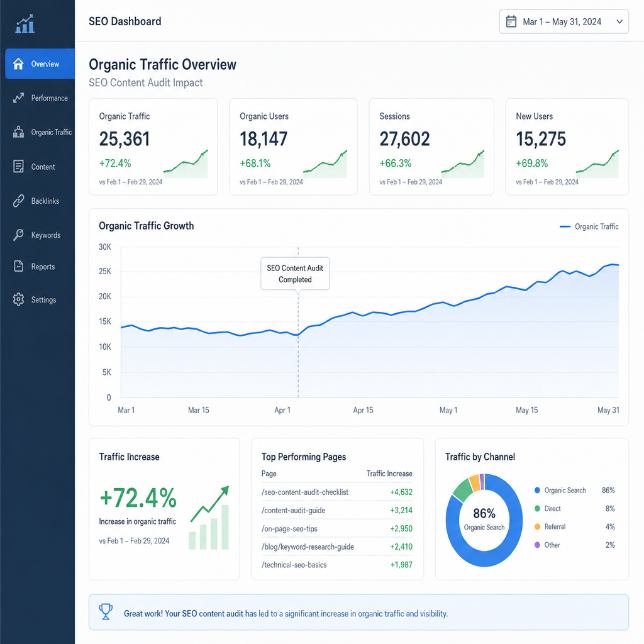Click the Sessions card sparkline

pos(462,164)
